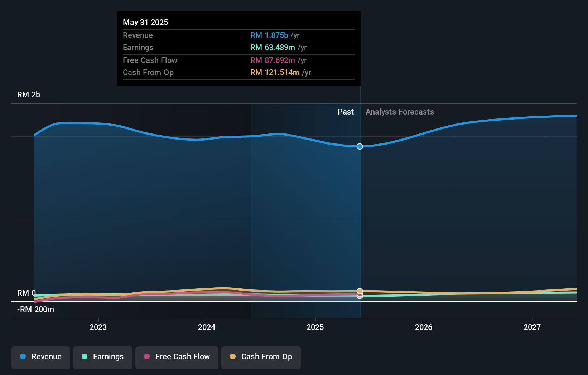The image size is (588, 375).
Task: Toggle the Earnings legend button
Action: tap(103, 357)
